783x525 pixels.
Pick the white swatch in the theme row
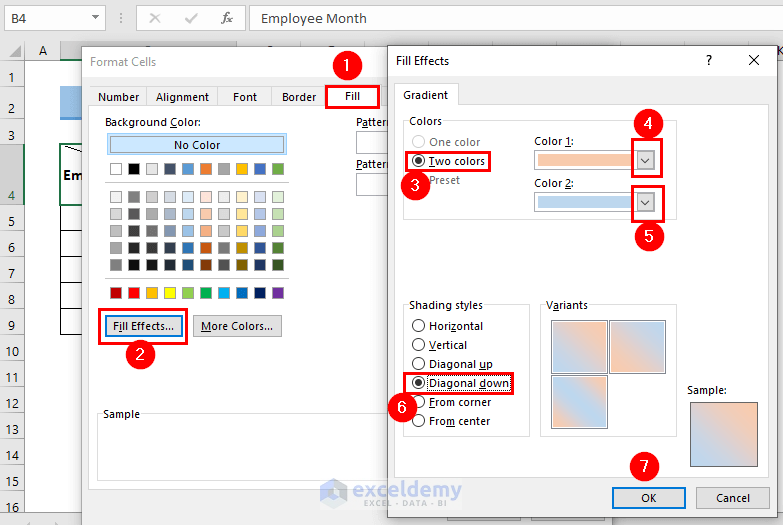(116, 169)
